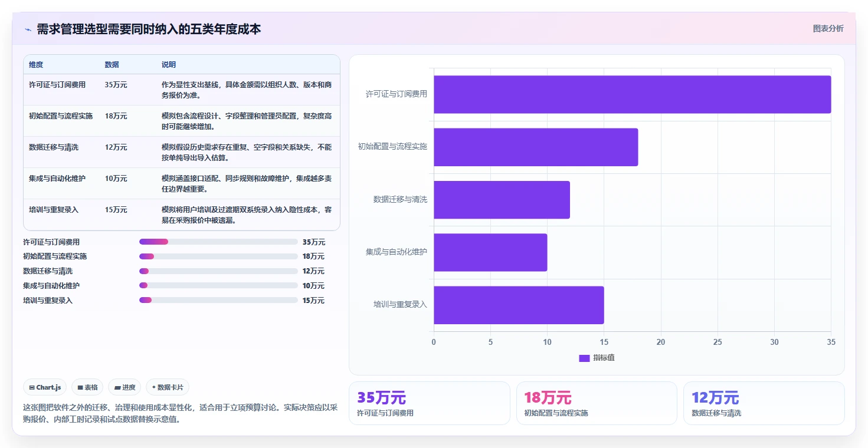Select the Chart.js tag chip
The image size is (868, 448).
(x=45, y=387)
